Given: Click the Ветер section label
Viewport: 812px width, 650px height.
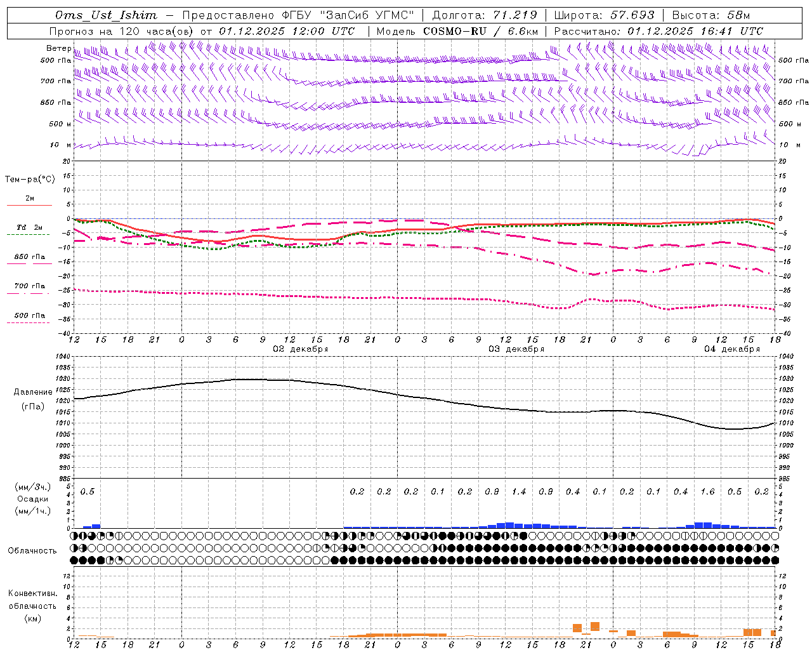Looking at the screenshot, I should (58, 48).
